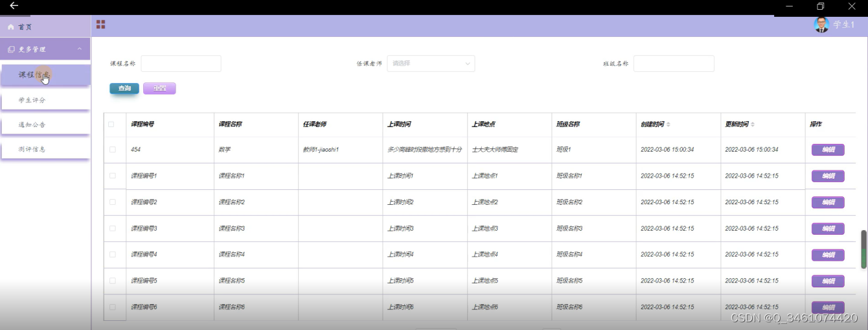868x330 pixels.
Task: Check the box for 课程编号6 row
Action: coord(113,307)
